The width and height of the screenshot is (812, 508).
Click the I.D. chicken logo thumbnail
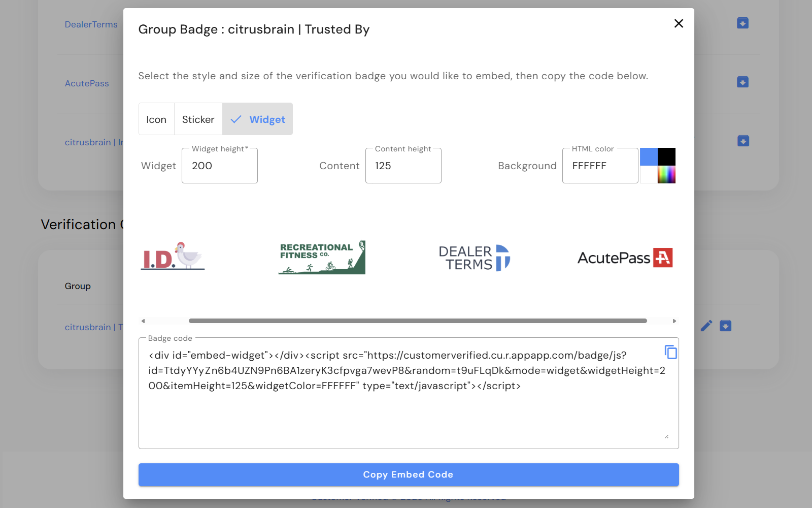[x=173, y=256]
